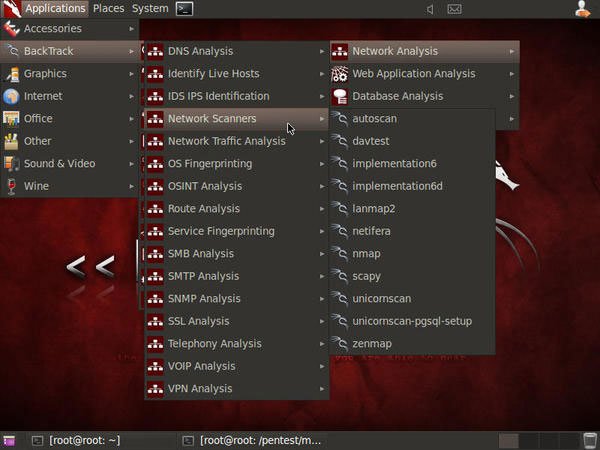Expand OS Fingerprinting arrow
This screenshot has width=600, height=450.
[x=322, y=164]
